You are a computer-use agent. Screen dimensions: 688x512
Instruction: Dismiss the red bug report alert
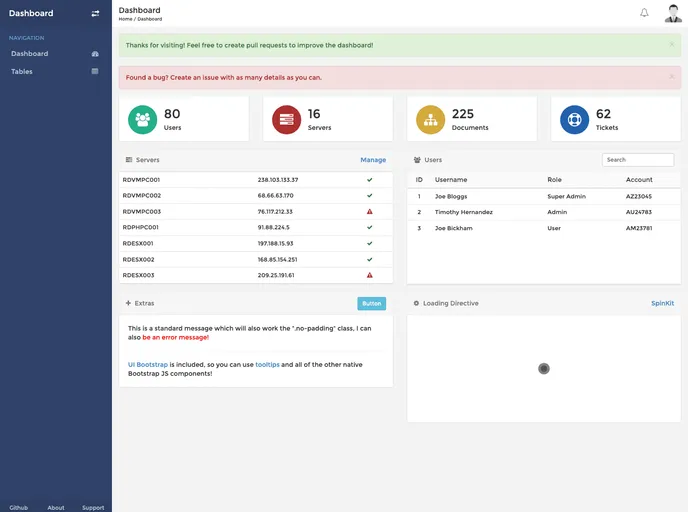(672, 77)
